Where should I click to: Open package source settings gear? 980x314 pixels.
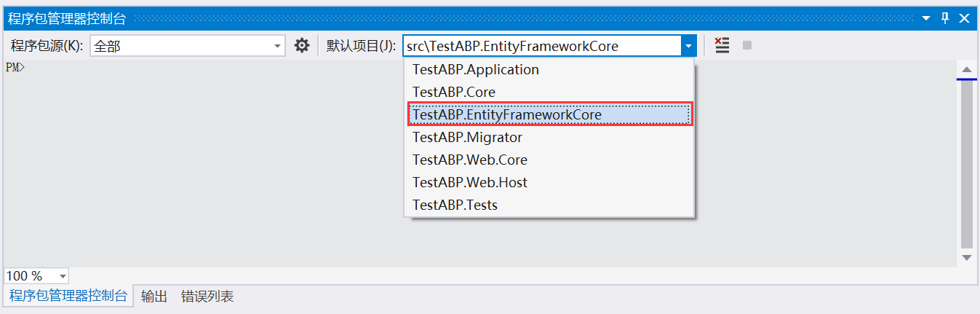pos(302,46)
